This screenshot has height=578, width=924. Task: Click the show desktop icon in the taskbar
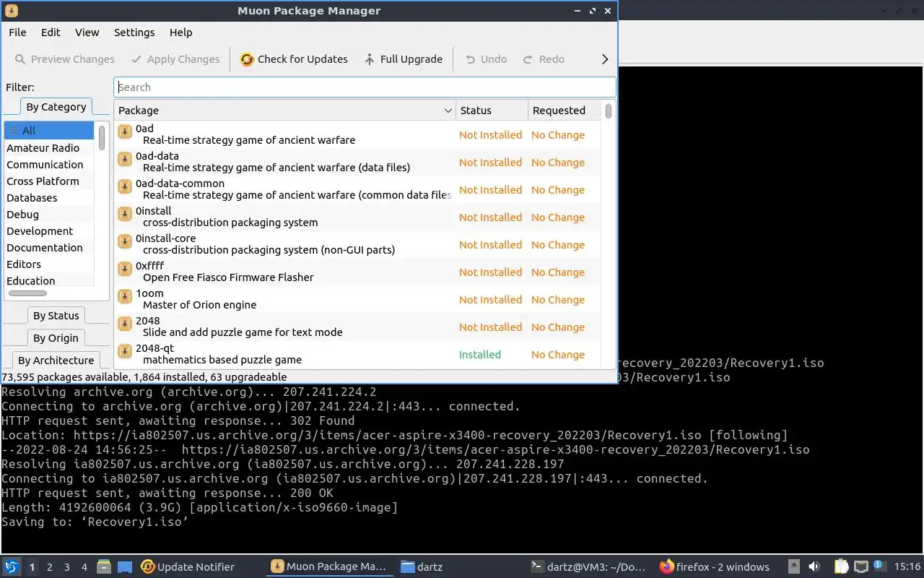click(x=124, y=567)
